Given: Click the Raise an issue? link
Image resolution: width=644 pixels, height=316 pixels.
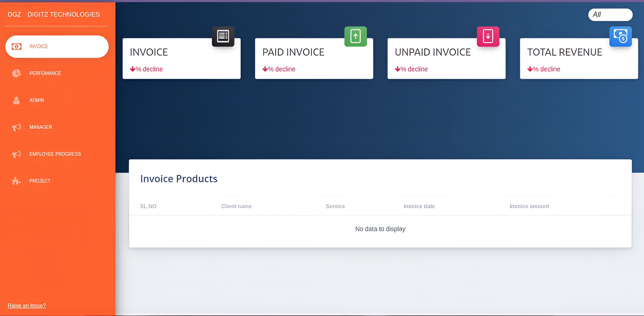Looking at the screenshot, I should click(27, 305).
